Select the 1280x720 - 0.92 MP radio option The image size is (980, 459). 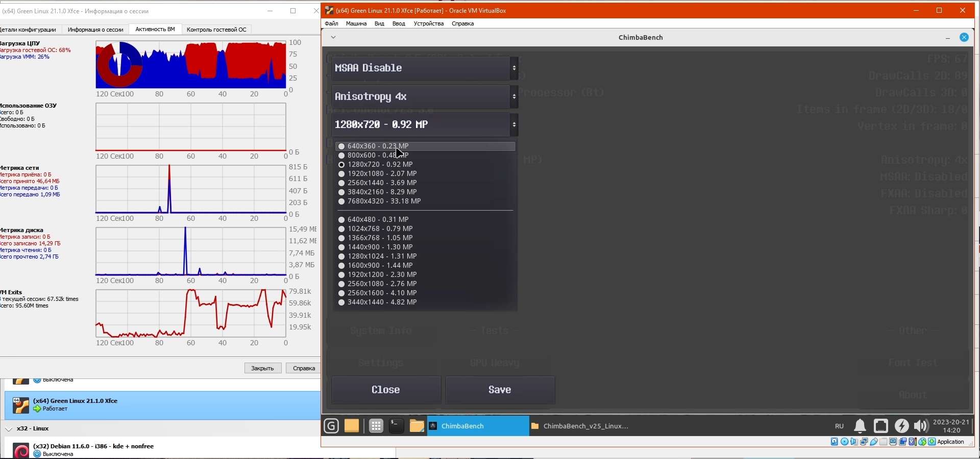(425, 165)
